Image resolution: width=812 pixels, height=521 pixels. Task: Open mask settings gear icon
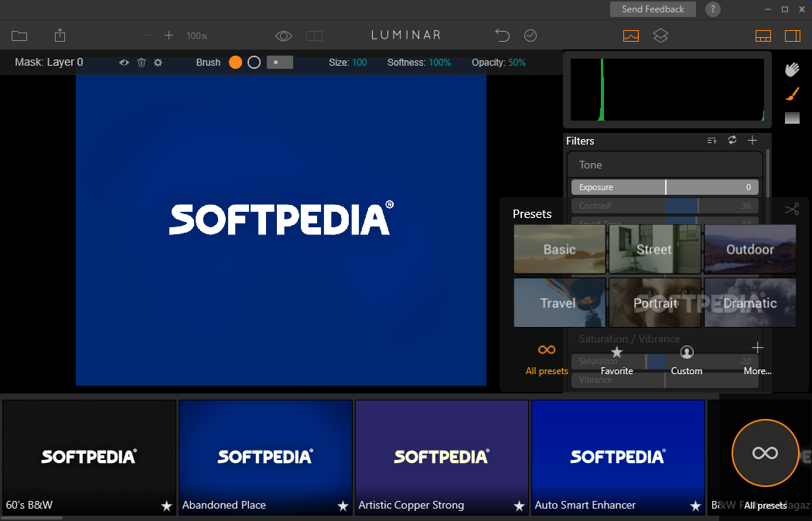pyautogui.click(x=158, y=63)
